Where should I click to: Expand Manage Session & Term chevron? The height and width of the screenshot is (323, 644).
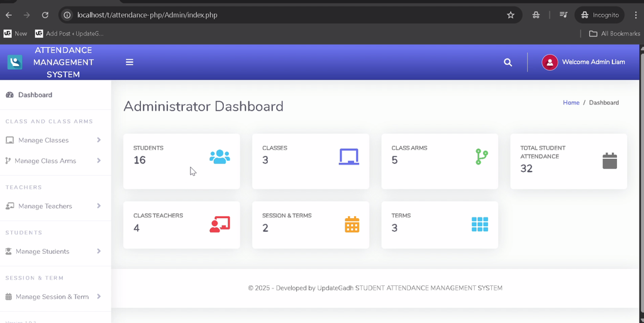(99, 296)
